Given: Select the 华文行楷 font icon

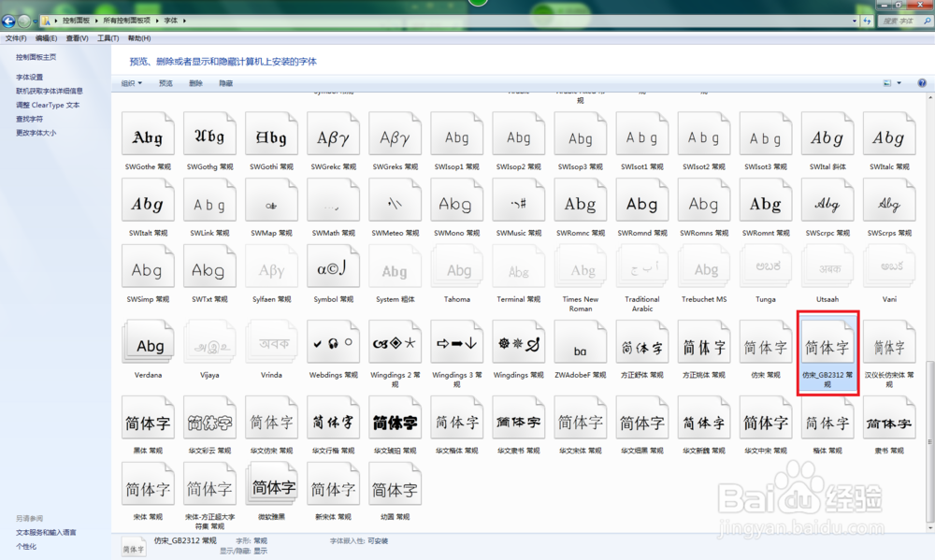Looking at the screenshot, I should coord(334,418).
